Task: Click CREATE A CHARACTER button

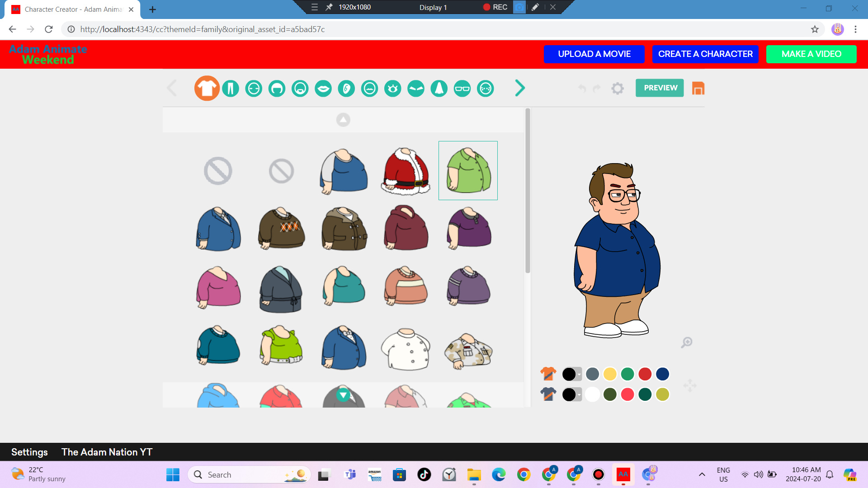Action: pyautogui.click(x=705, y=54)
